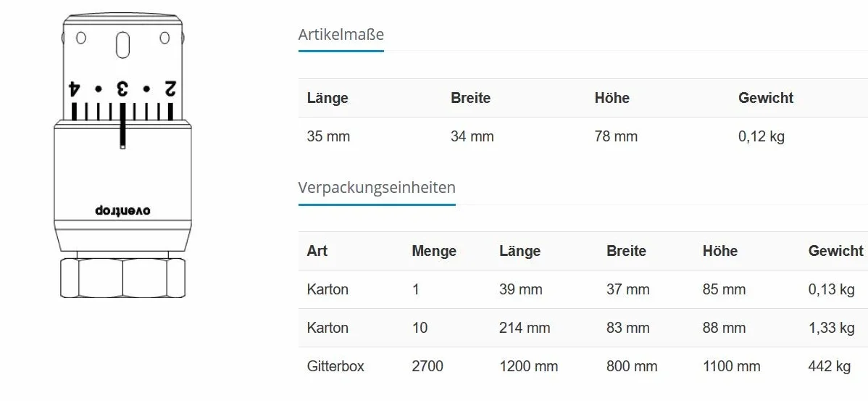Viewport: 868px width, 401px height.
Task: Select the Artikelmaße section heading
Action: [x=341, y=34]
